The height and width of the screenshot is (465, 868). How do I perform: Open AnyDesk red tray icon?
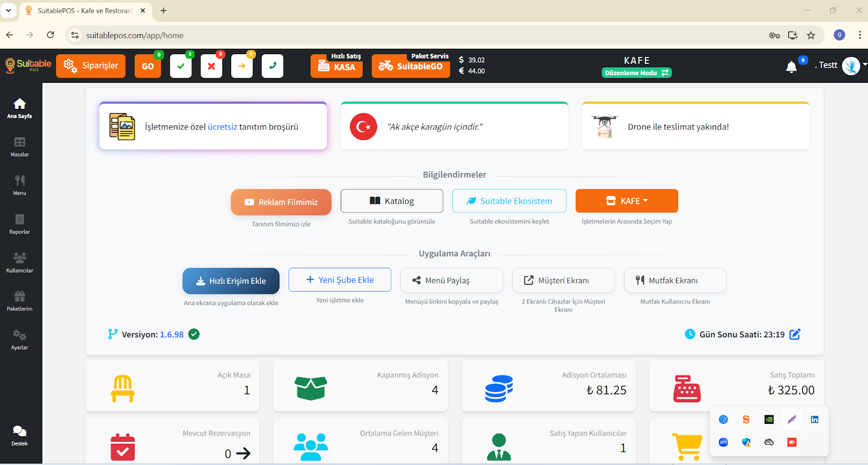[x=792, y=442]
